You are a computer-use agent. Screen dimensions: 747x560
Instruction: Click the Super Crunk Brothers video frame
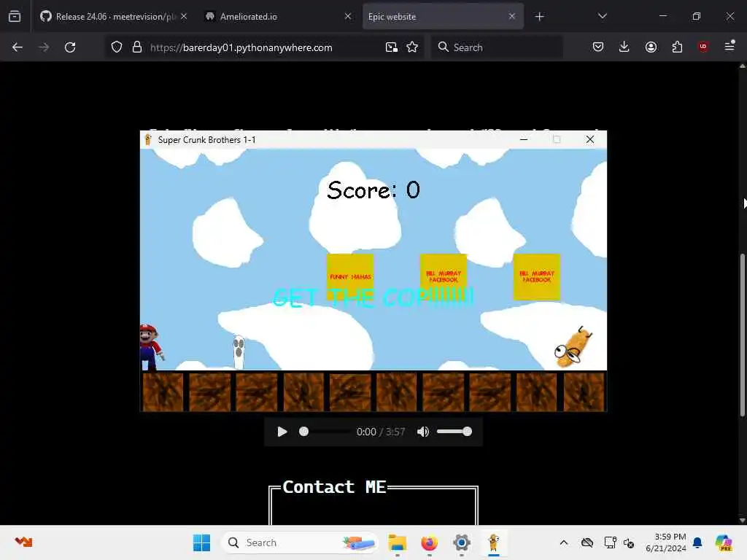point(373,271)
